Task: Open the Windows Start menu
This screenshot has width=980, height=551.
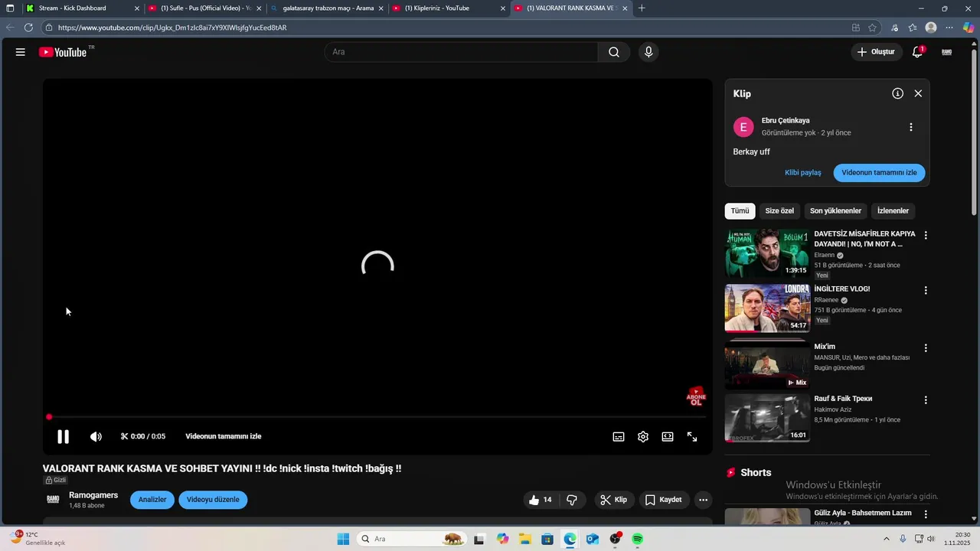Action: click(x=343, y=539)
